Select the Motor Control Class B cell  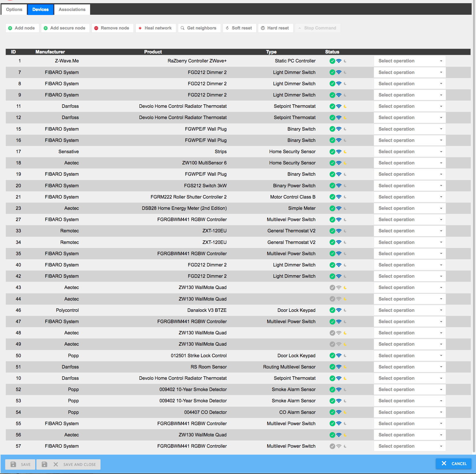[x=293, y=197]
